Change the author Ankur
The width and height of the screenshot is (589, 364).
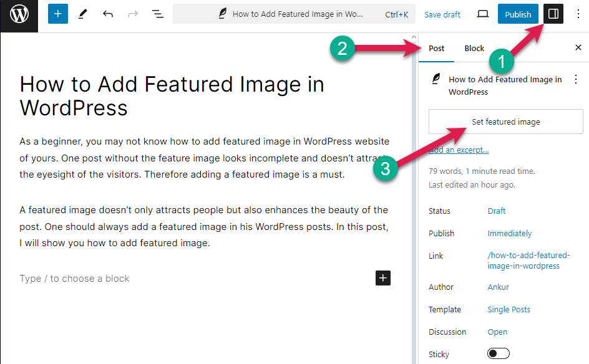[x=498, y=287]
